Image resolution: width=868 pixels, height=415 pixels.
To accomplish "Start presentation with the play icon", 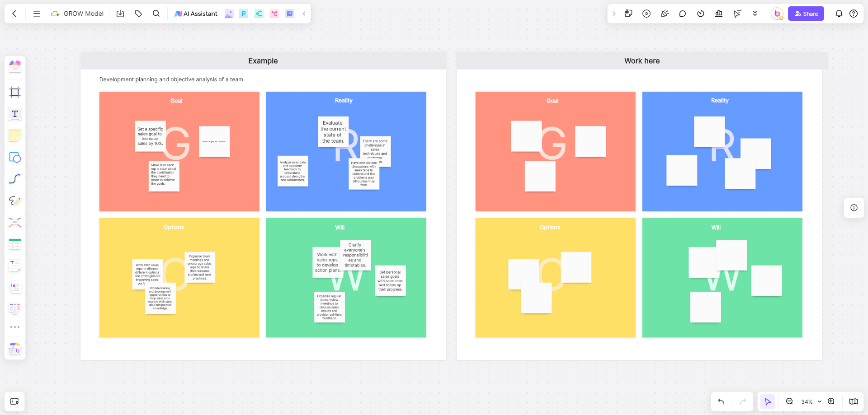I will pyautogui.click(x=646, y=14).
